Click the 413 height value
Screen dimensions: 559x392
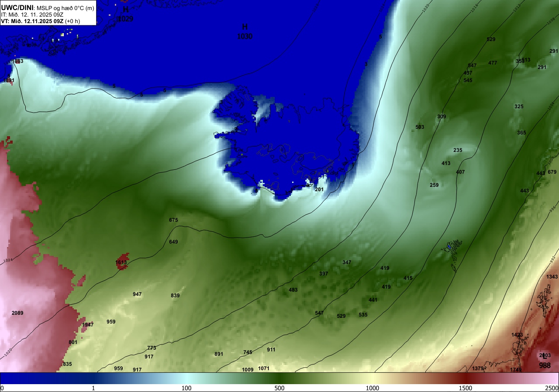(446, 163)
